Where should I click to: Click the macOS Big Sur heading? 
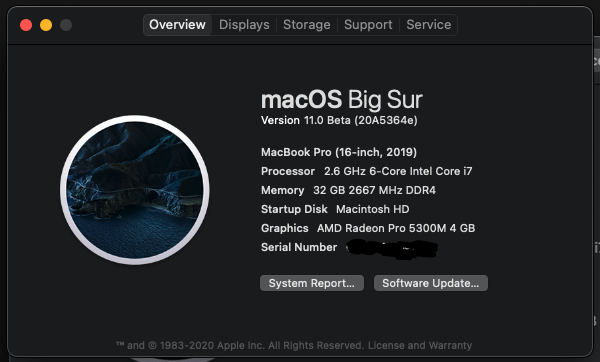pyautogui.click(x=342, y=99)
